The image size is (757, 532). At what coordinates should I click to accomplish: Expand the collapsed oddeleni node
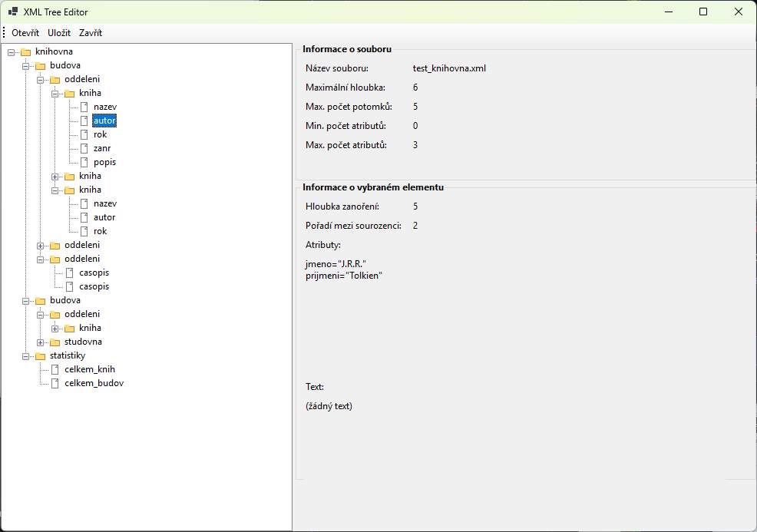coord(41,245)
